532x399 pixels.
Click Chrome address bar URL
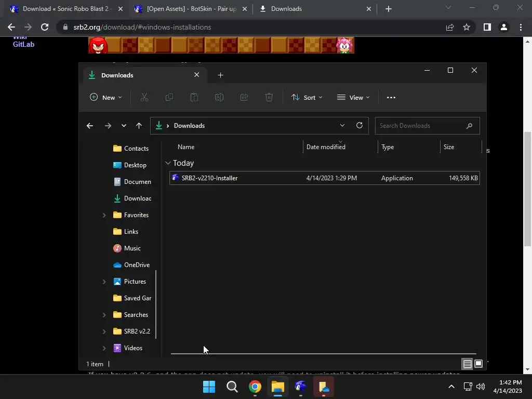(142, 27)
